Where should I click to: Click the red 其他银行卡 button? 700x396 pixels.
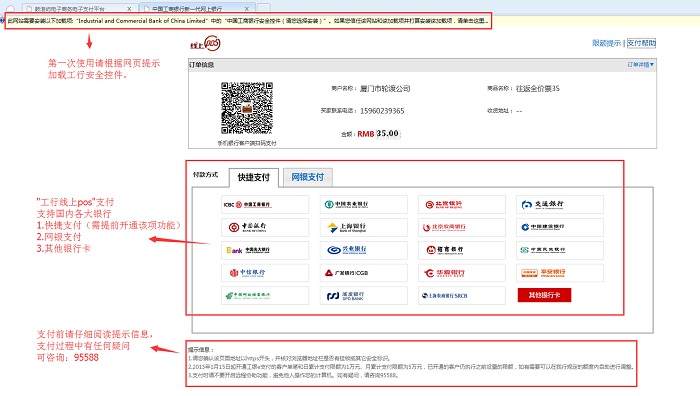pyautogui.click(x=544, y=295)
